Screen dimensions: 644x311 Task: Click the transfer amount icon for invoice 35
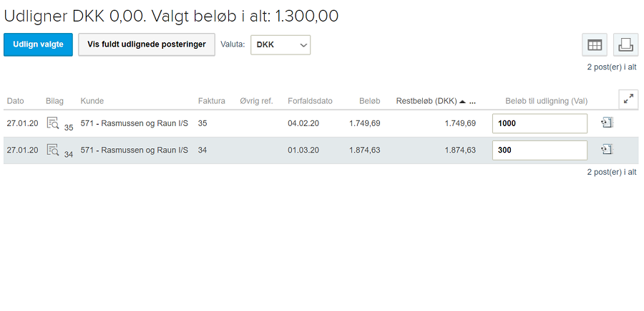(x=607, y=123)
